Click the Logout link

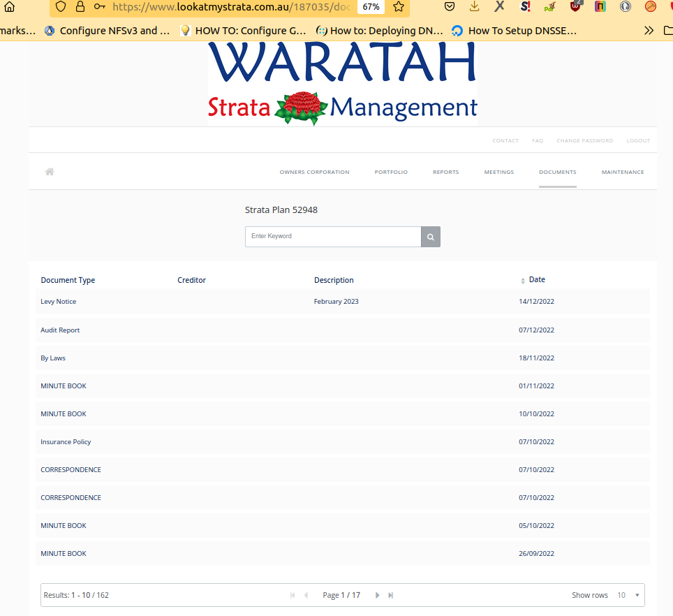[638, 140]
